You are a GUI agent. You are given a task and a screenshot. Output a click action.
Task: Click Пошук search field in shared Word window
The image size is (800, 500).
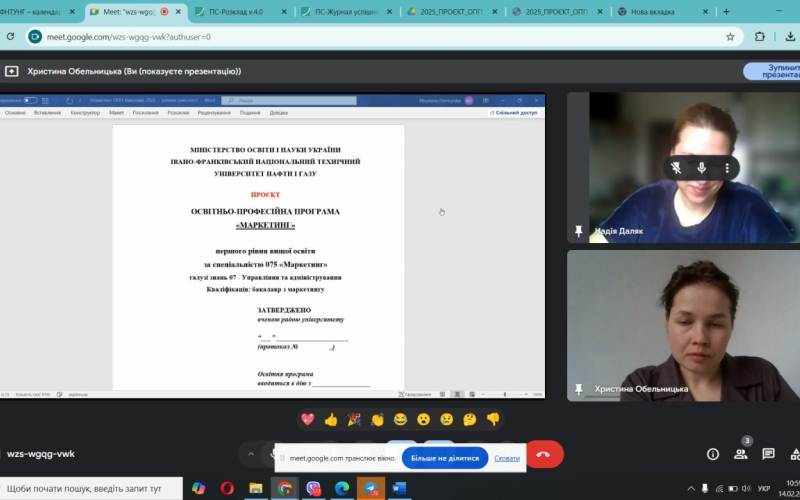[289, 101]
